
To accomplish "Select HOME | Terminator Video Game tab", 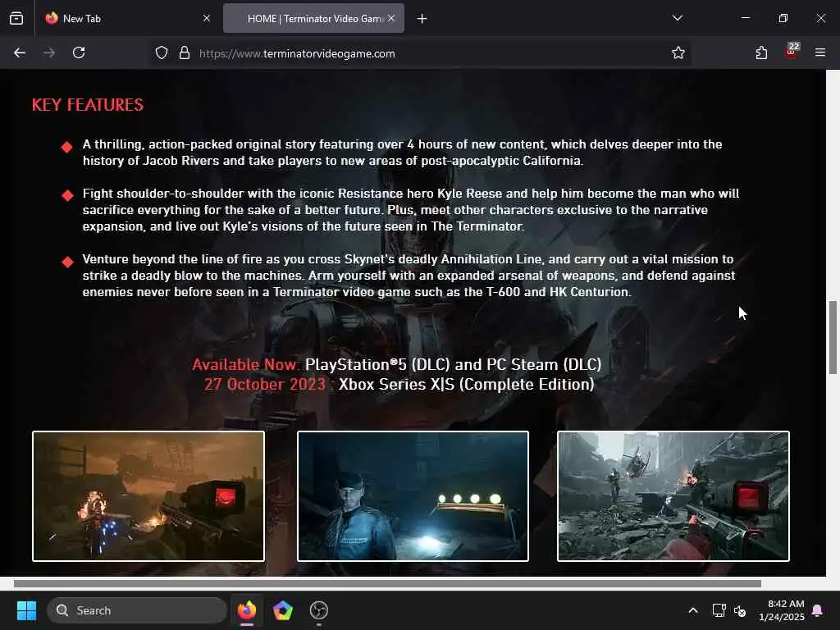I will click(313, 18).
